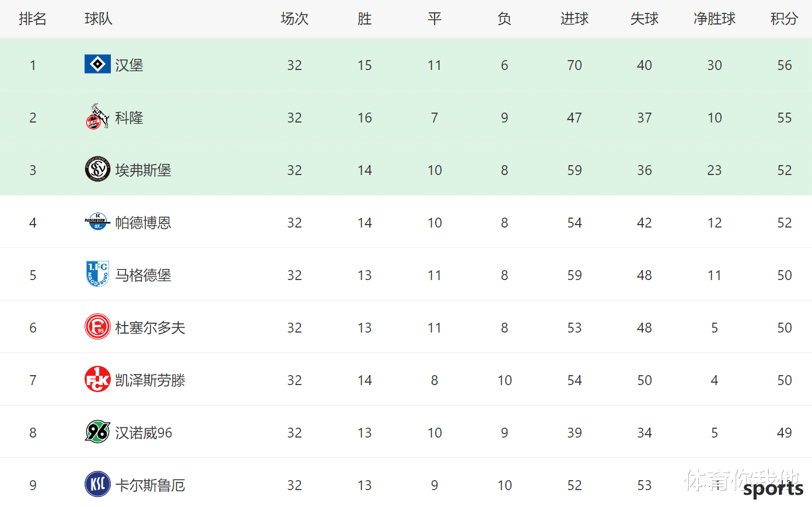
Task: Click the Elversberg (埃弗斯堡) round crest
Action: tap(97, 169)
